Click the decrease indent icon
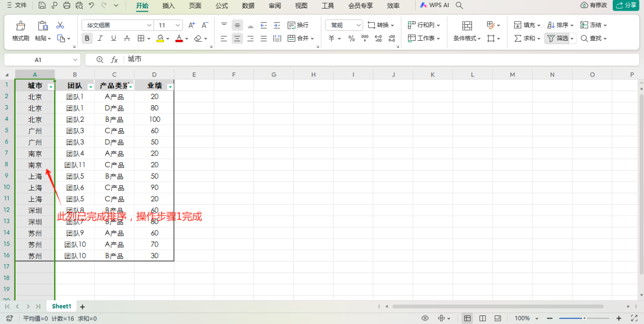 [x=264, y=25]
